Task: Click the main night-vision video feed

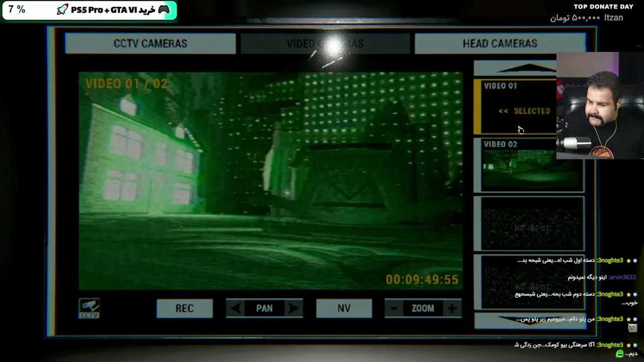Action: coord(271,181)
